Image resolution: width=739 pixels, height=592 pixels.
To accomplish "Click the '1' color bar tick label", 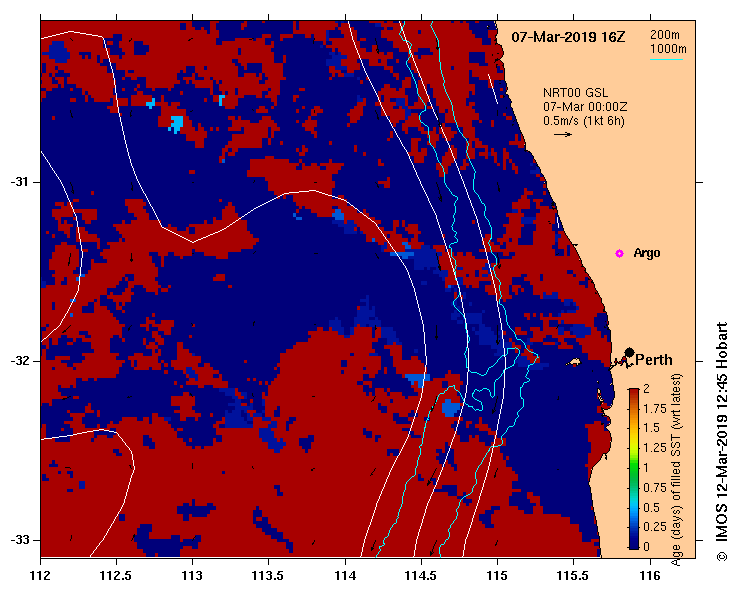I will click(x=646, y=468).
